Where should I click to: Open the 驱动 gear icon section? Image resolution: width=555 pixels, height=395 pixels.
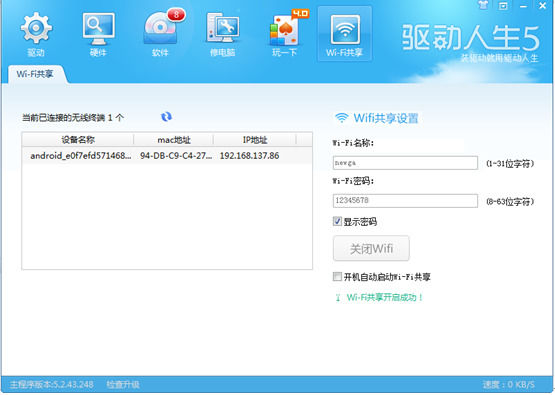[36, 34]
